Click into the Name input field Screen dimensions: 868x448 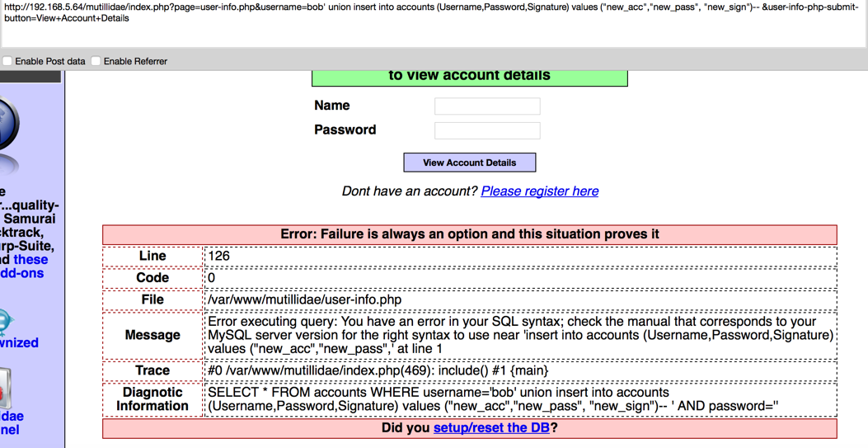(487, 106)
